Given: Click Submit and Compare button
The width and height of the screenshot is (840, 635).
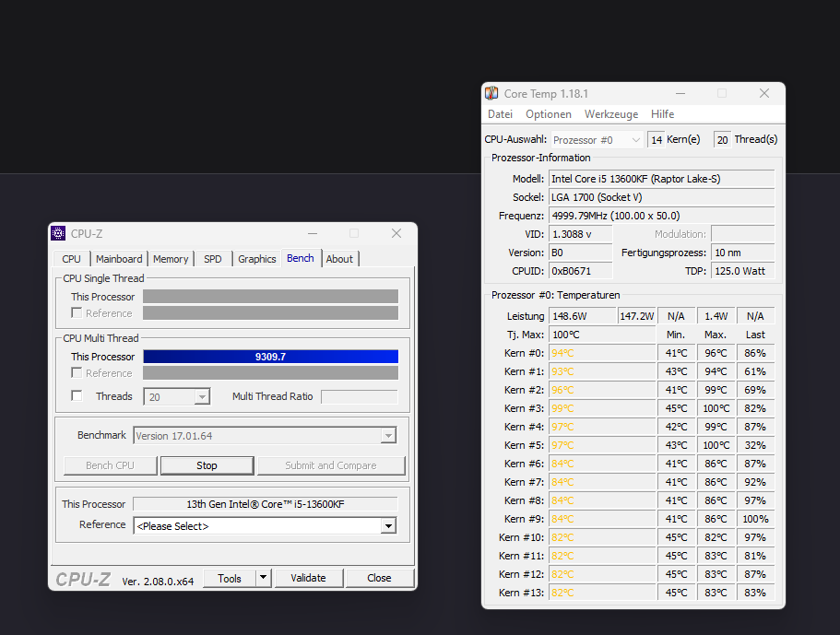Looking at the screenshot, I should pos(330,465).
